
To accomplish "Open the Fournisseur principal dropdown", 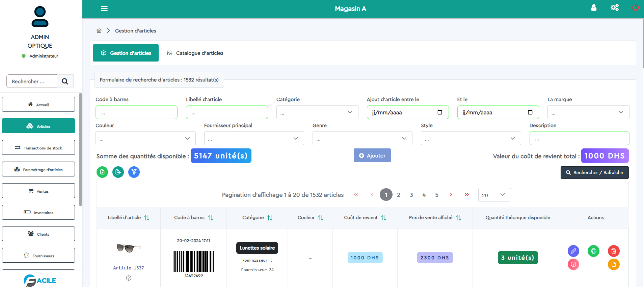I will pyautogui.click(x=254, y=138).
